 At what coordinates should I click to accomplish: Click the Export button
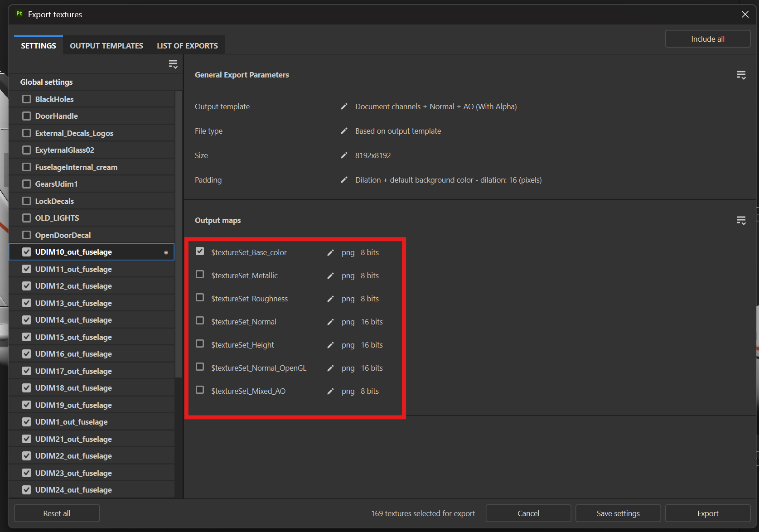point(707,513)
